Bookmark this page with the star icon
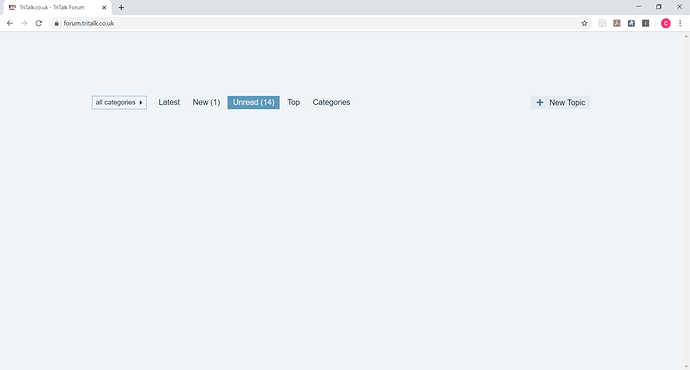690x370 pixels. [584, 23]
